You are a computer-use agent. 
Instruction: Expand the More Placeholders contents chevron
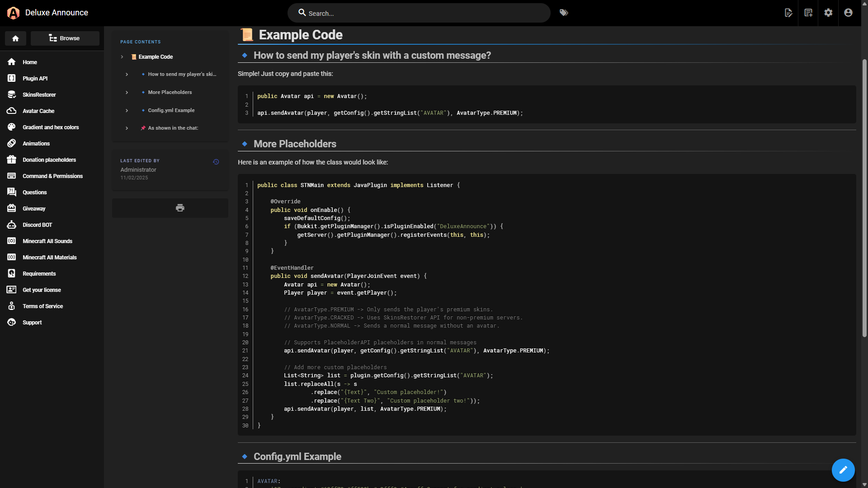(x=127, y=92)
